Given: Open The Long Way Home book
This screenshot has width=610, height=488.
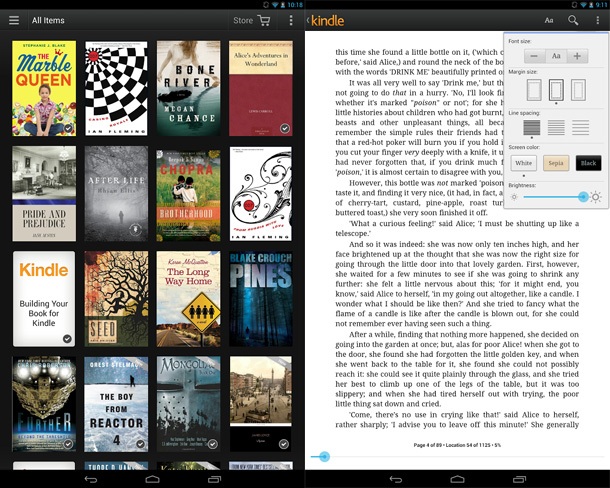Looking at the screenshot, I should click(188, 299).
